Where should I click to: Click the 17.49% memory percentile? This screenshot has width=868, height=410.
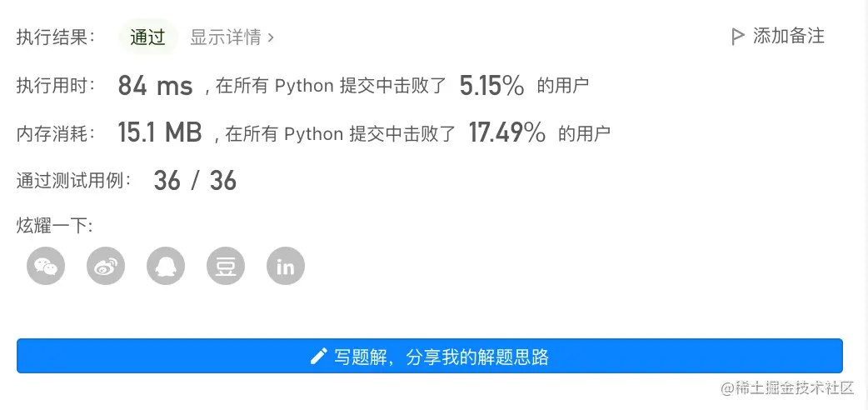point(506,132)
